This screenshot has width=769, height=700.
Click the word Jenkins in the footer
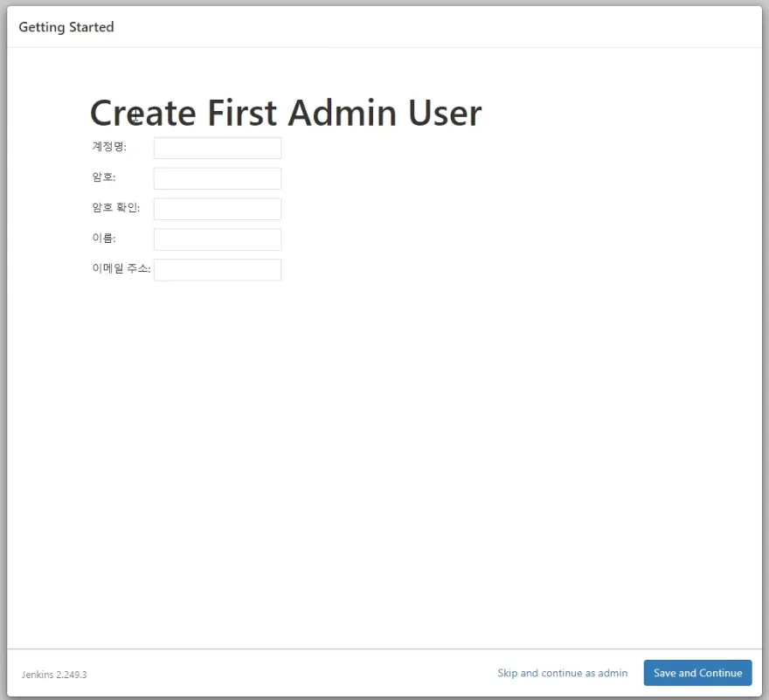coord(38,675)
